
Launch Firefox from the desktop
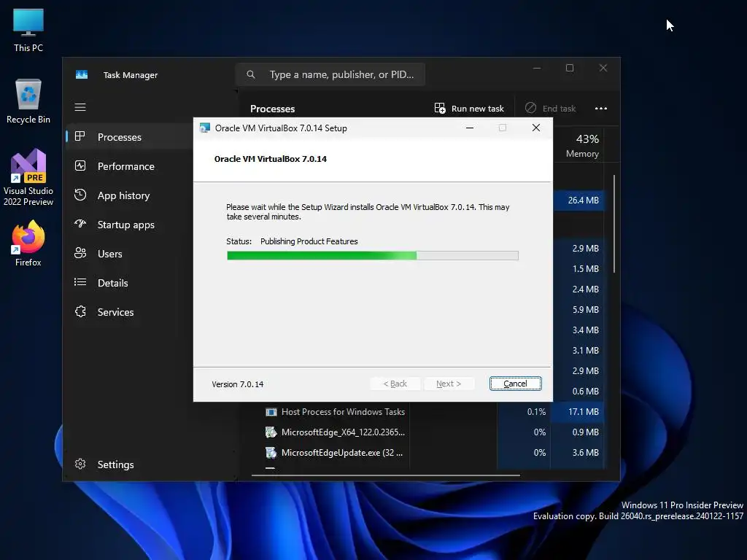click(28, 244)
